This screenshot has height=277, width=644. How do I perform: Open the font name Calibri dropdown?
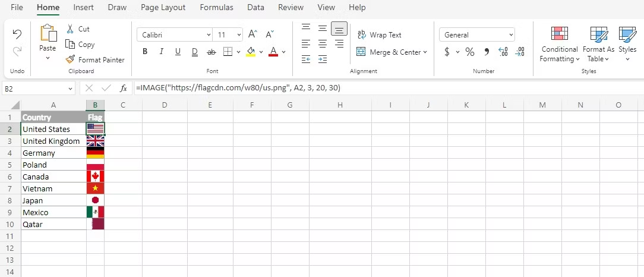click(209, 35)
